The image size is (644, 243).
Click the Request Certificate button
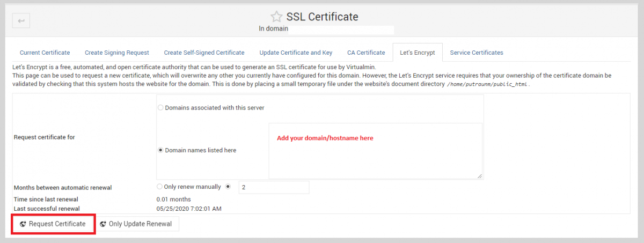[x=53, y=224]
